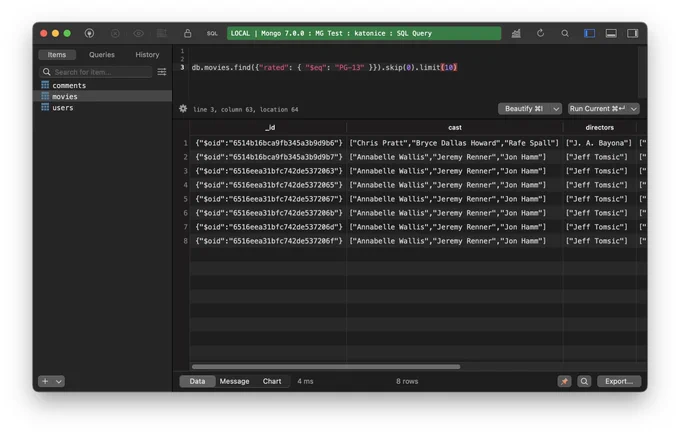The image size is (680, 435).
Task: Click the Run Current button
Action: coord(598,109)
